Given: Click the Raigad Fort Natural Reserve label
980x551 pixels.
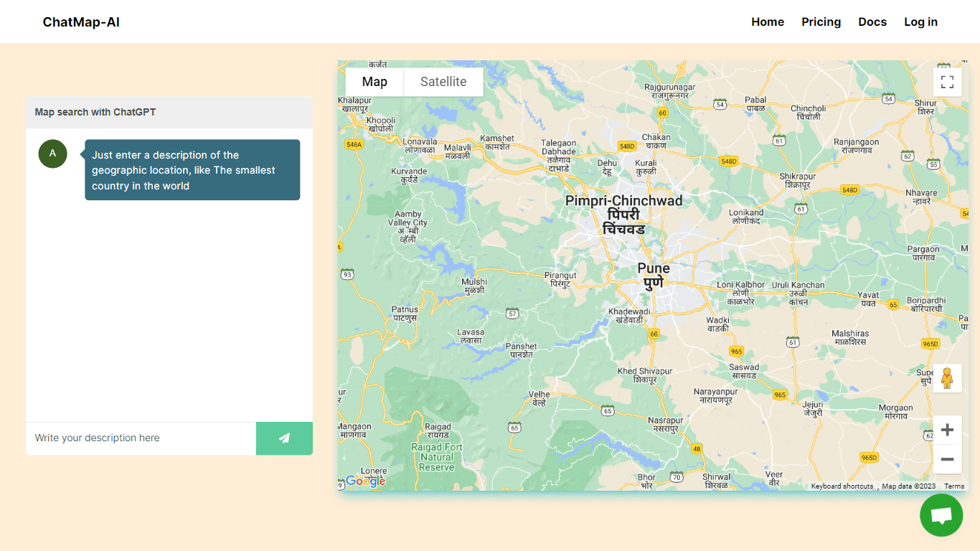Looking at the screenshot, I should click(437, 457).
